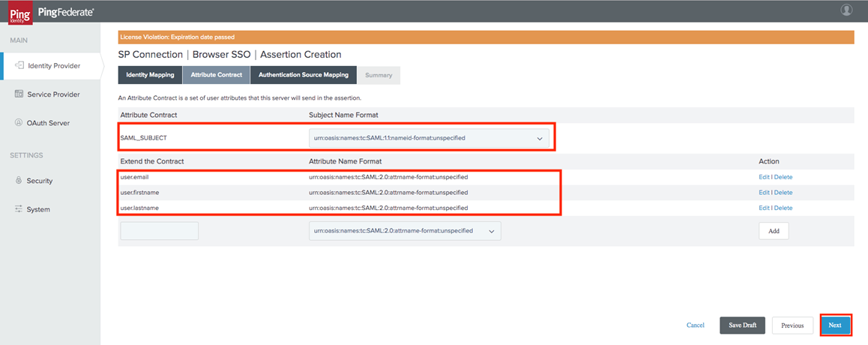Click the Attribute Name Format column header
The image size is (868, 345).
point(346,161)
